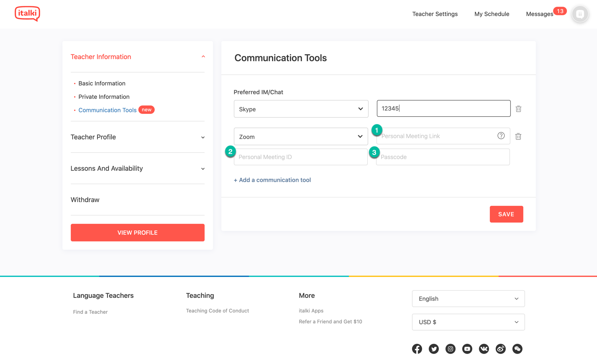
Task: Open the Zoom tool dropdown
Action: [x=301, y=136]
